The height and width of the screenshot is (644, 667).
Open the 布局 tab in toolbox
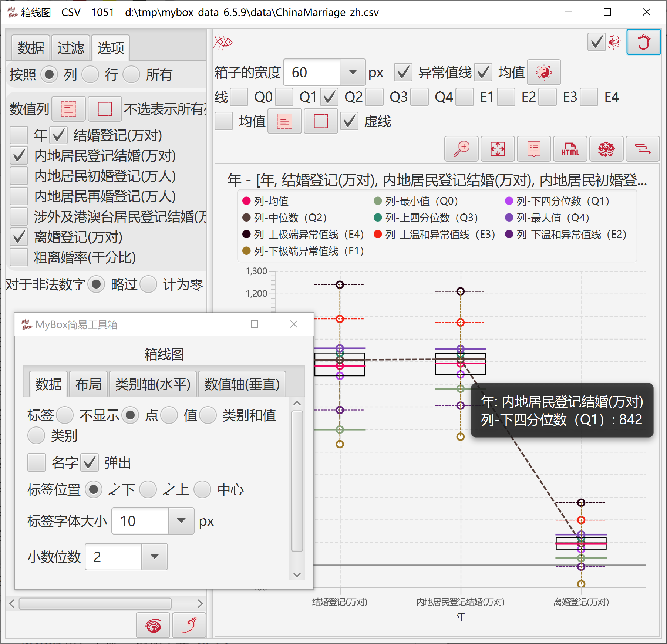pos(88,384)
